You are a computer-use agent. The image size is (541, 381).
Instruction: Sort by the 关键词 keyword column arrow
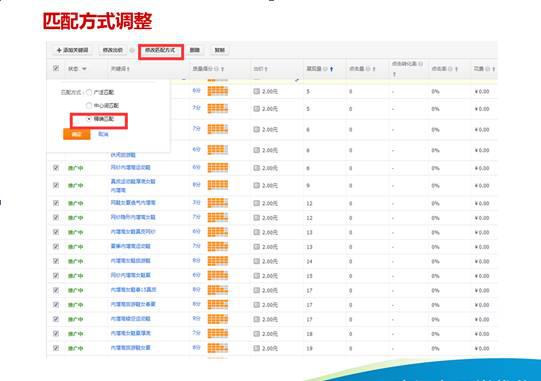click(x=128, y=69)
